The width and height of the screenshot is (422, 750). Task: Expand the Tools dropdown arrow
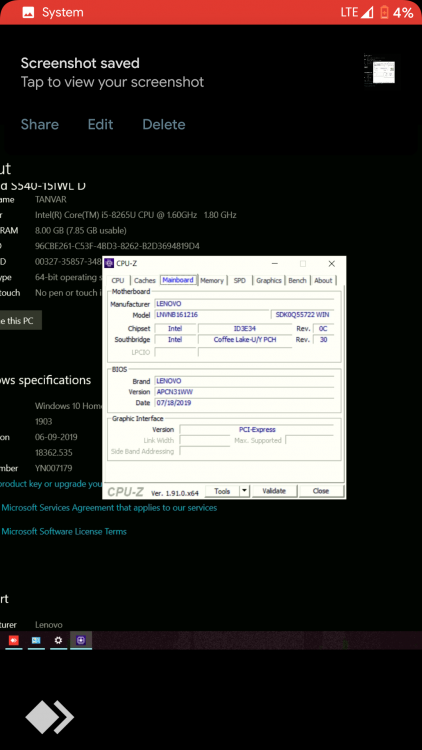pyautogui.click(x=244, y=491)
